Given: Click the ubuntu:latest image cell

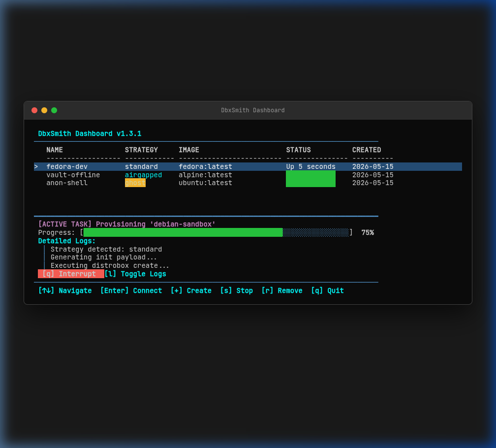Looking at the screenshot, I should (205, 183).
